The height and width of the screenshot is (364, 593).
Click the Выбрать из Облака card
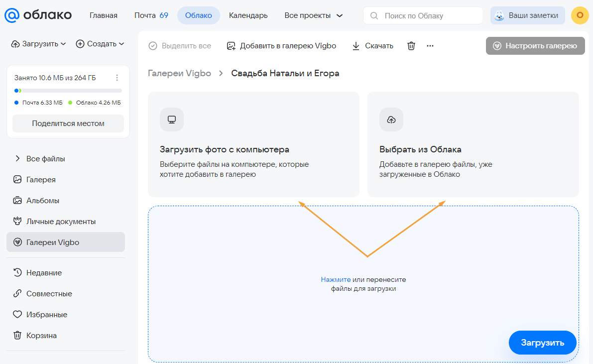(x=473, y=144)
